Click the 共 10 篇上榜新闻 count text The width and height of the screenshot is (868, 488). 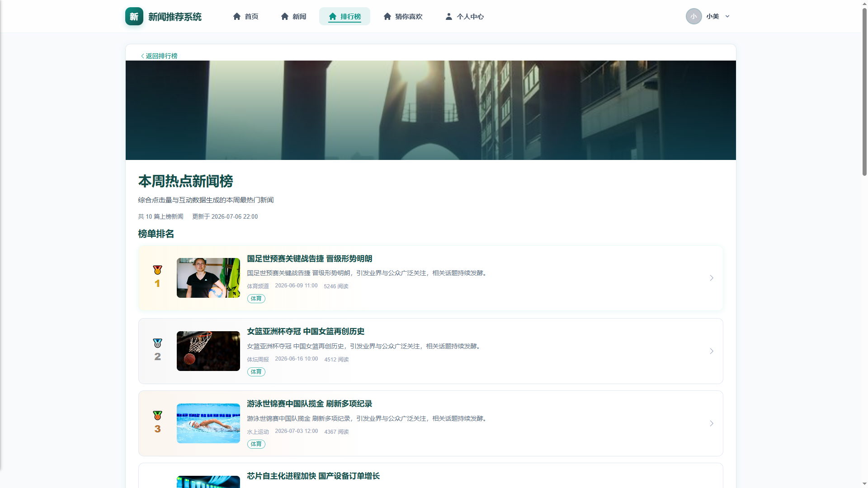tap(160, 216)
